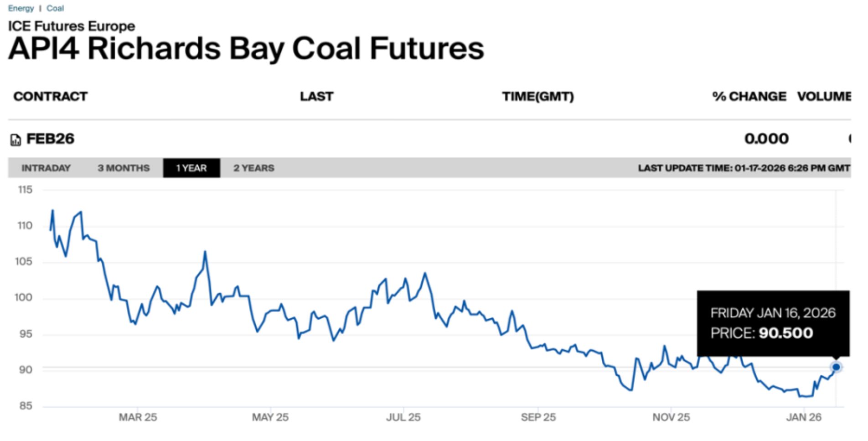Open the Coal breadcrumb link
Viewport: 868px width, 441px height.
tap(56, 8)
